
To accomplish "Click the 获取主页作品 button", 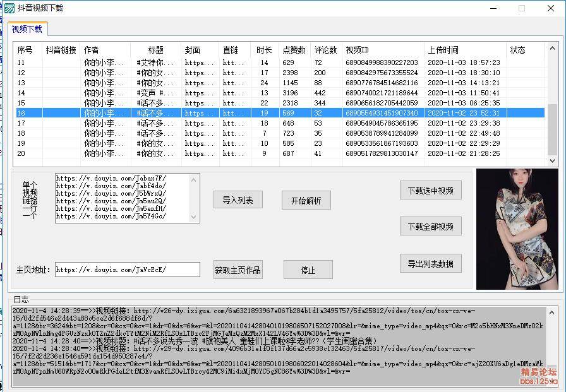I will tap(238, 270).
